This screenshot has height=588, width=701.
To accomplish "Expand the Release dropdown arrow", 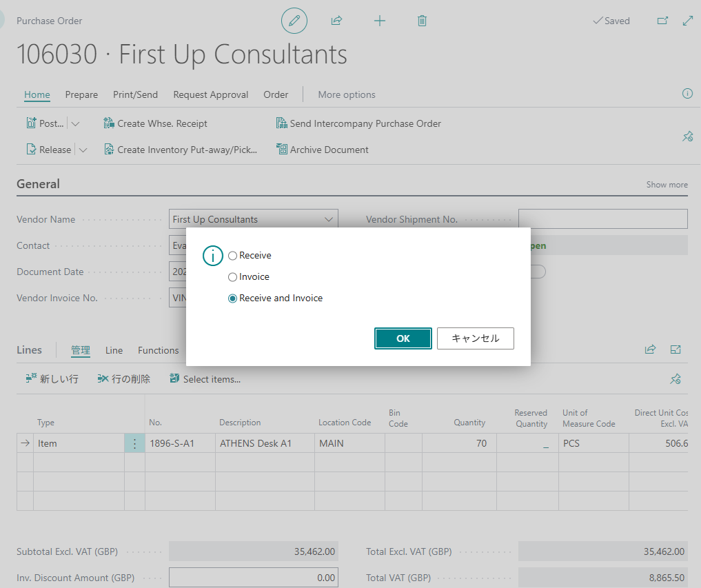I will (83, 150).
